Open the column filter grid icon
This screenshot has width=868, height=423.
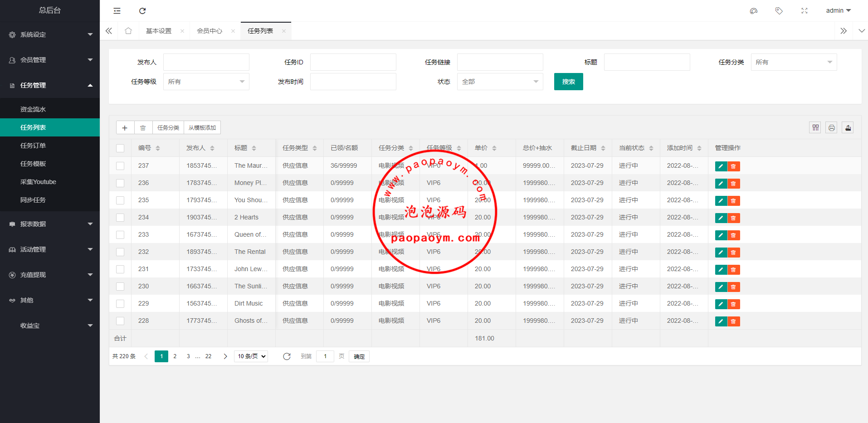click(x=815, y=128)
